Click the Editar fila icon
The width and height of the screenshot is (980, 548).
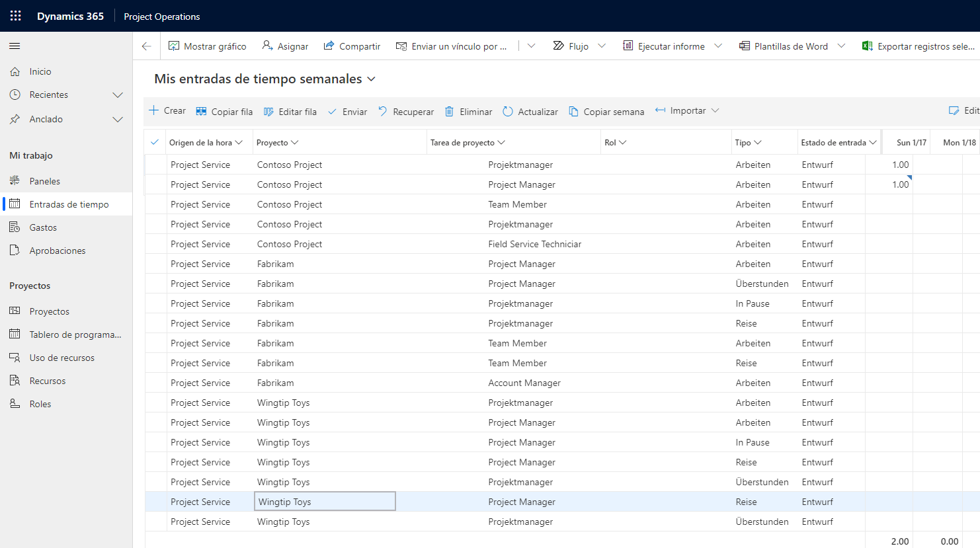pyautogui.click(x=268, y=112)
